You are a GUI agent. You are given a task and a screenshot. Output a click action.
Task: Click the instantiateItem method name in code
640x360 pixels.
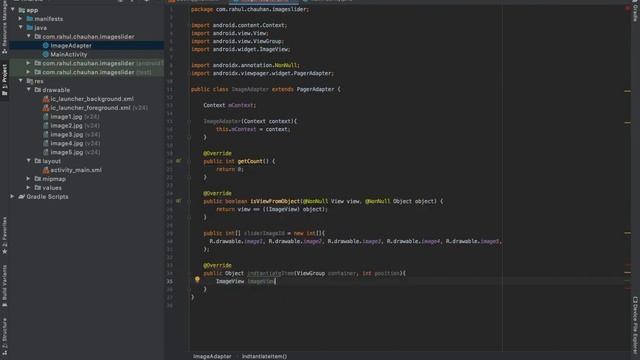pyautogui.click(x=270, y=273)
